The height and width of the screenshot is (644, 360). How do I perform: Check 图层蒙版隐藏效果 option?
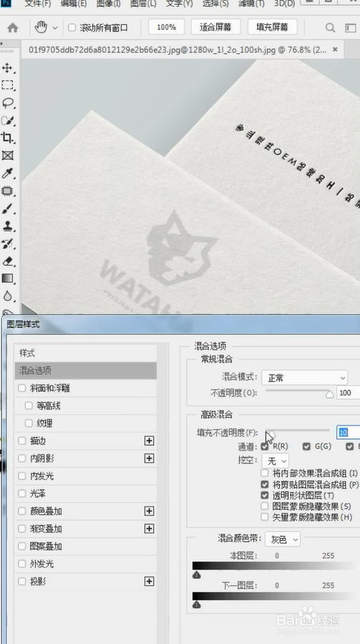point(265,506)
